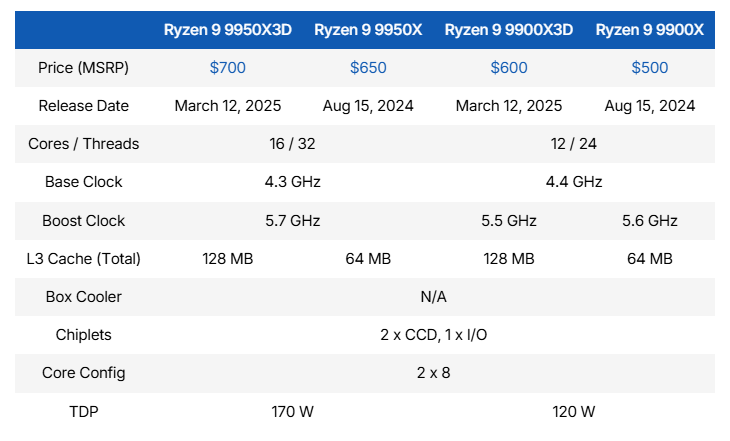Click the 2 x 8 core config value
The image size is (730, 441).
(x=433, y=373)
